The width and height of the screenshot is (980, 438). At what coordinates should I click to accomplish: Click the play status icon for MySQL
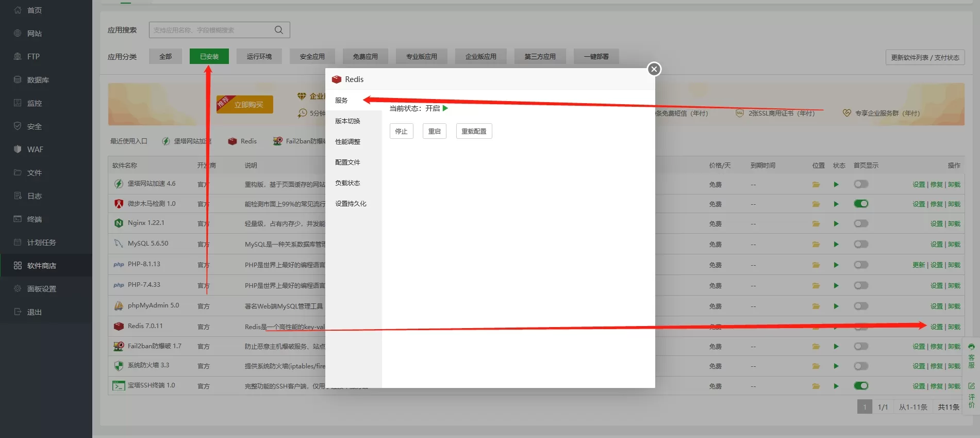[836, 245]
